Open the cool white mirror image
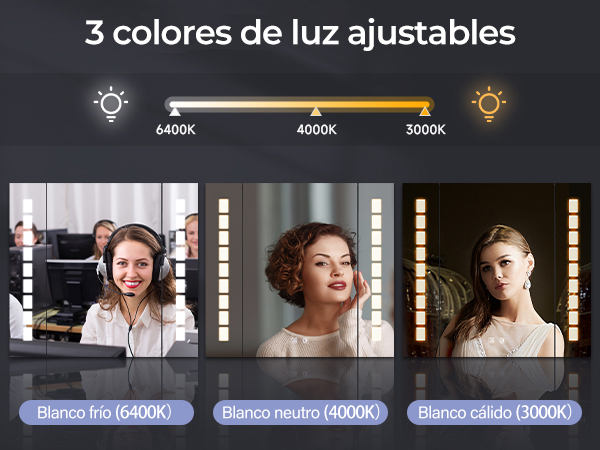Screen dimensions: 600x450 tap(104, 270)
